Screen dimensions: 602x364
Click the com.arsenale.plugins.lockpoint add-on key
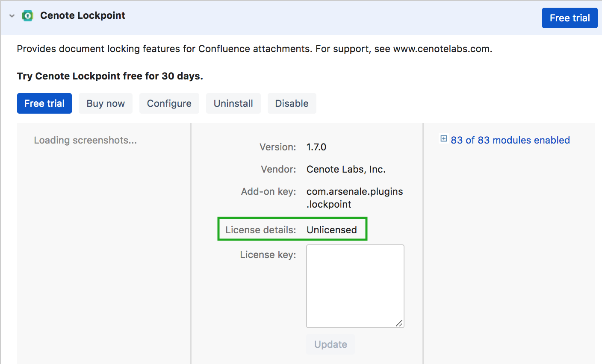click(354, 198)
